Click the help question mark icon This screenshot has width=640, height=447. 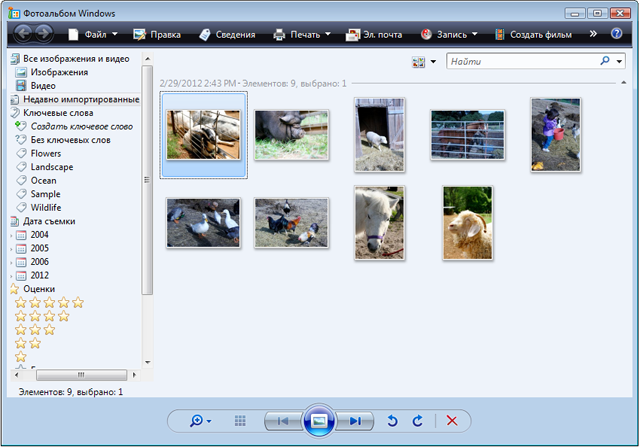[x=616, y=34]
